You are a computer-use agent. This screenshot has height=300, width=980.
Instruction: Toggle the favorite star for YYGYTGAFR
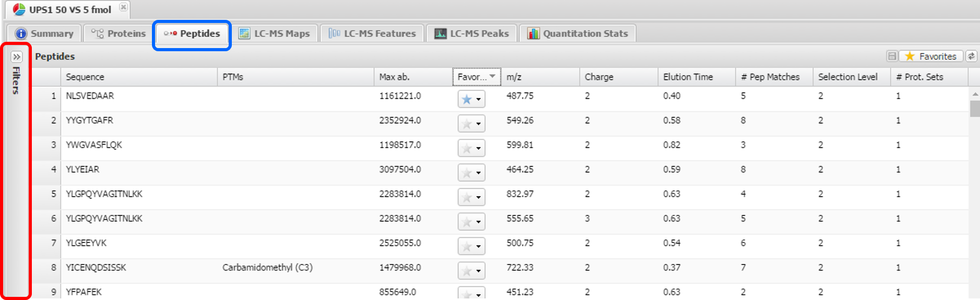tap(467, 124)
